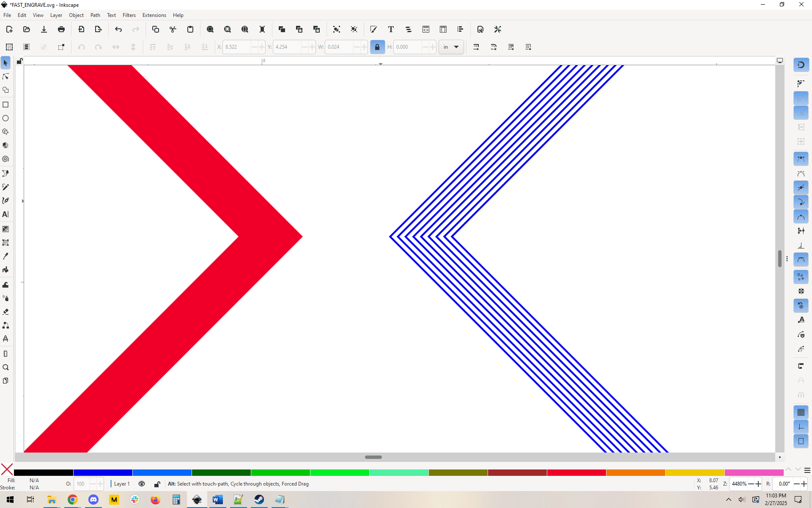Open the Path menu
This screenshot has height=508, width=812.
[x=95, y=15]
